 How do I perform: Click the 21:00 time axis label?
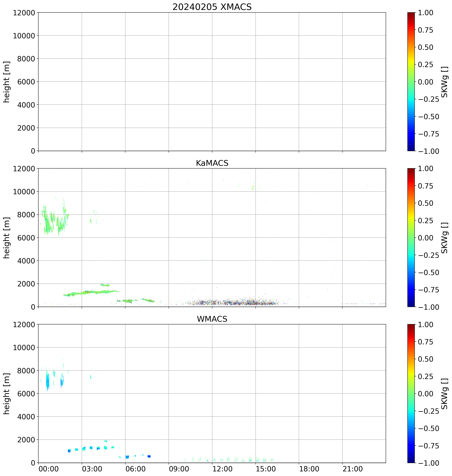(352, 469)
